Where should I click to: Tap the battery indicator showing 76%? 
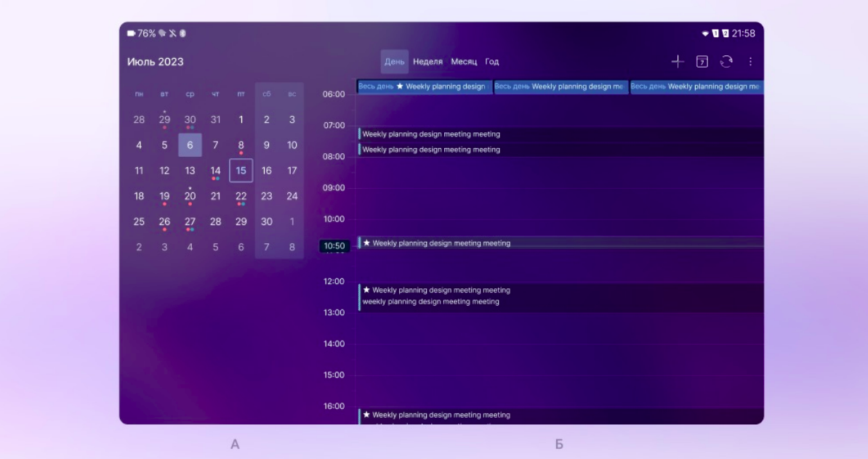(142, 33)
